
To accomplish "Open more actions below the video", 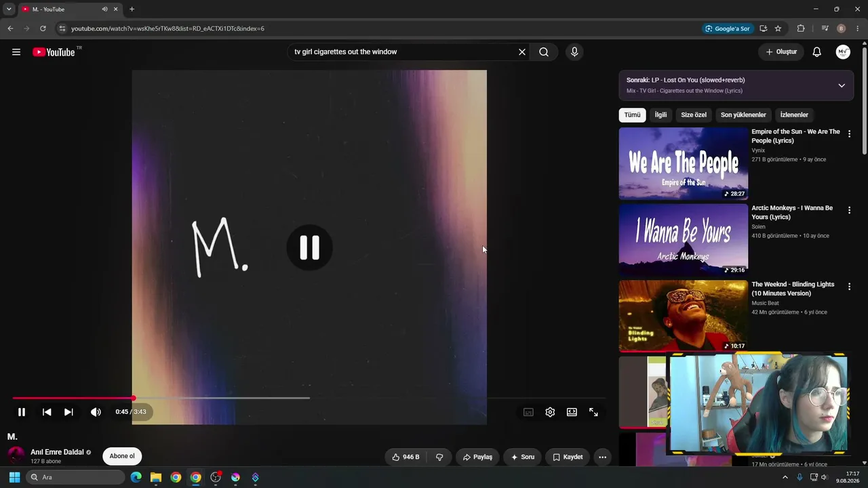I will pos(602,457).
